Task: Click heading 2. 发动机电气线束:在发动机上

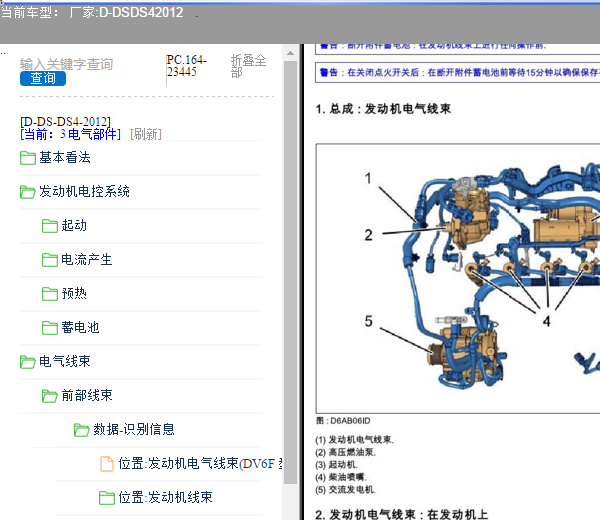Action: coord(402,514)
